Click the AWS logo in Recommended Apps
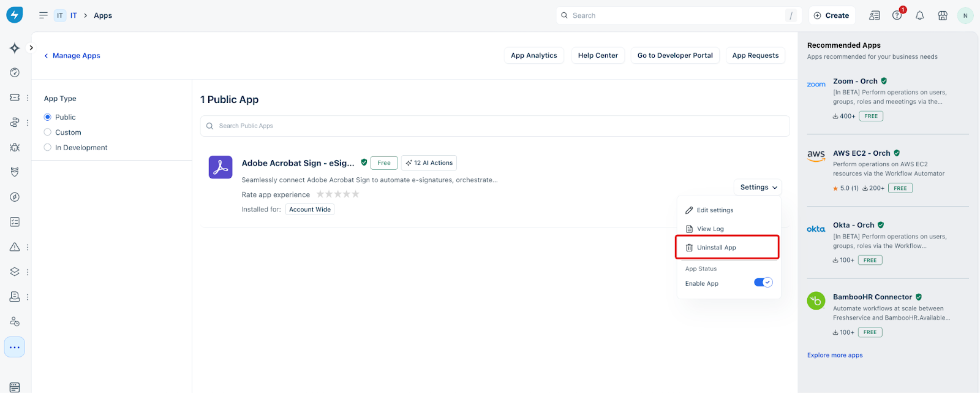The width and height of the screenshot is (980, 393). click(816, 156)
